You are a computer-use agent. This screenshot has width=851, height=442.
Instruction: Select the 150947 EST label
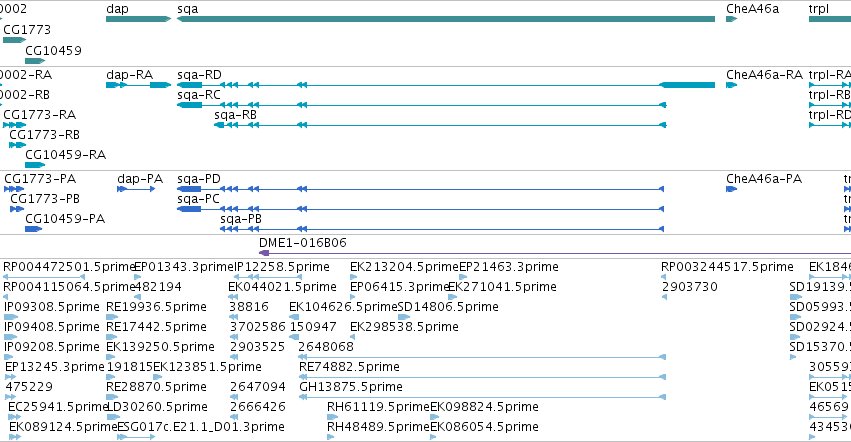[313, 327]
